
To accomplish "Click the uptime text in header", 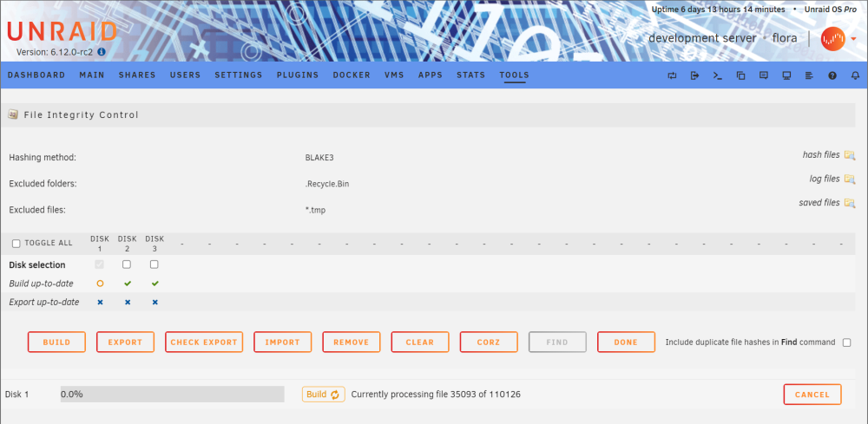I will pyautogui.click(x=718, y=10).
